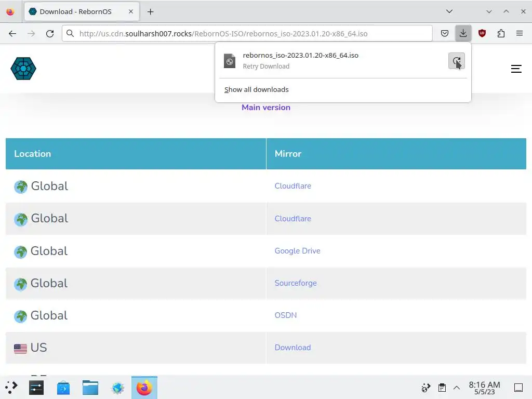Open the OSDN mirror link
The height and width of the screenshot is (399, 532).
[x=286, y=315]
